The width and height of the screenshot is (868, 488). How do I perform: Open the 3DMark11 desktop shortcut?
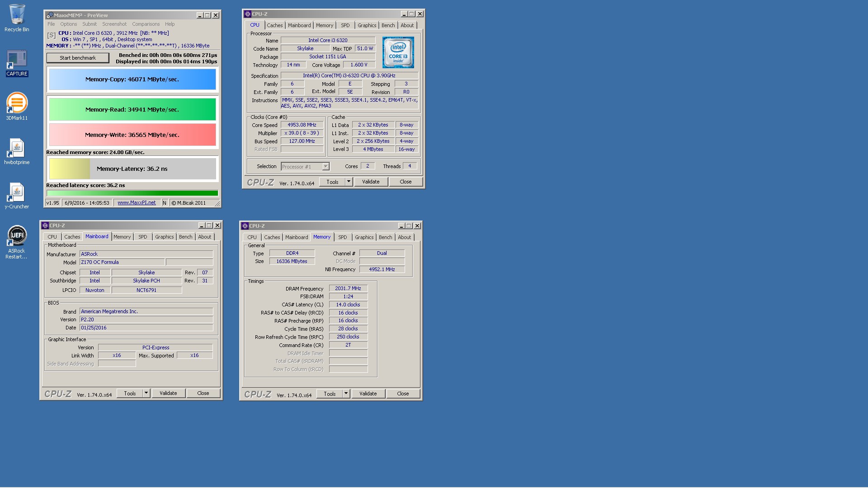point(17,107)
